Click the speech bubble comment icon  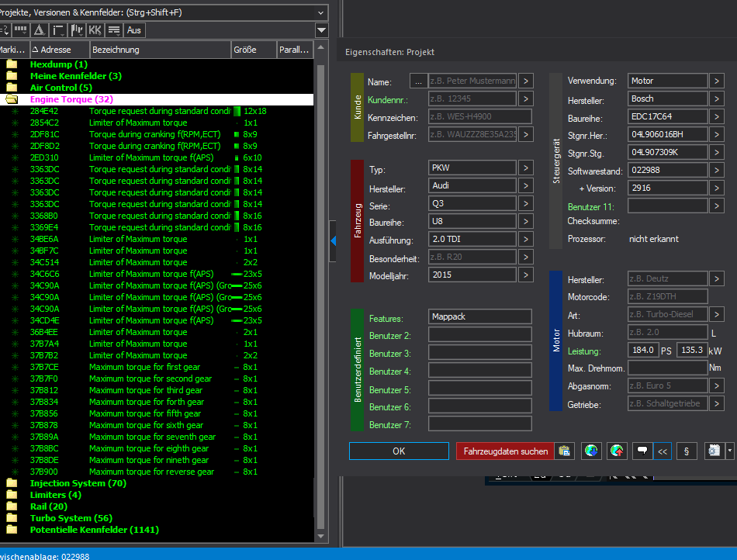pos(642,451)
